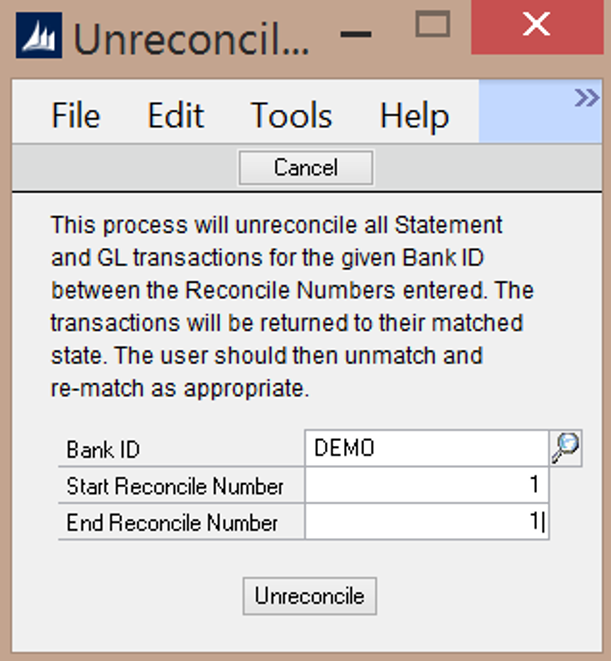
Task: Open the File menu
Action: [x=76, y=115]
